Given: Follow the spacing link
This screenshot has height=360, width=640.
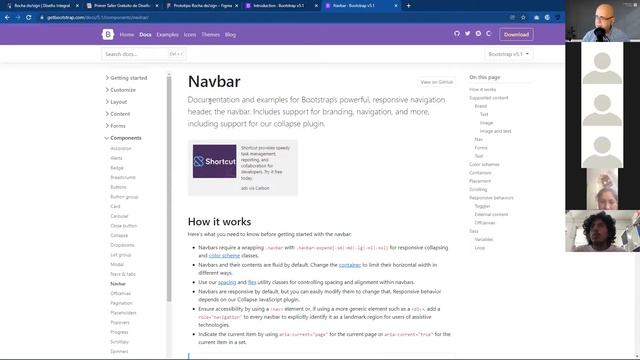Looking at the screenshot, I should [227, 282].
